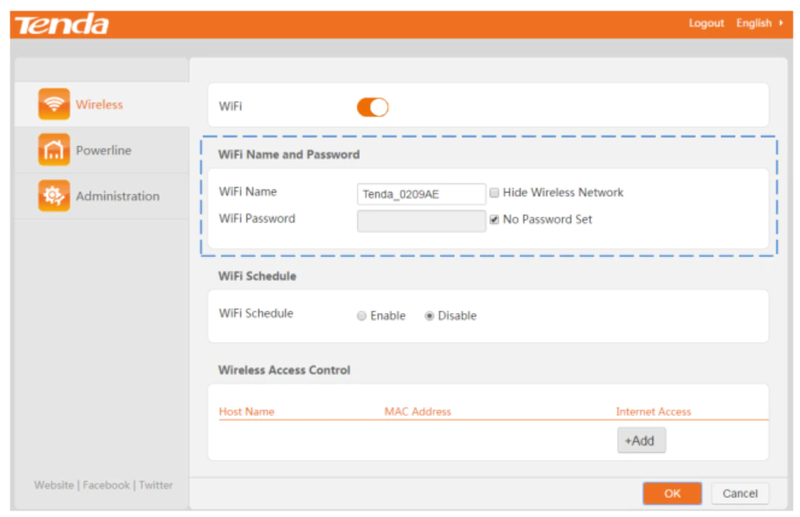Image resolution: width=800 pixels, height=517 pixels.
Task: Click the Powerline house icon
Action: coord(54,150)
